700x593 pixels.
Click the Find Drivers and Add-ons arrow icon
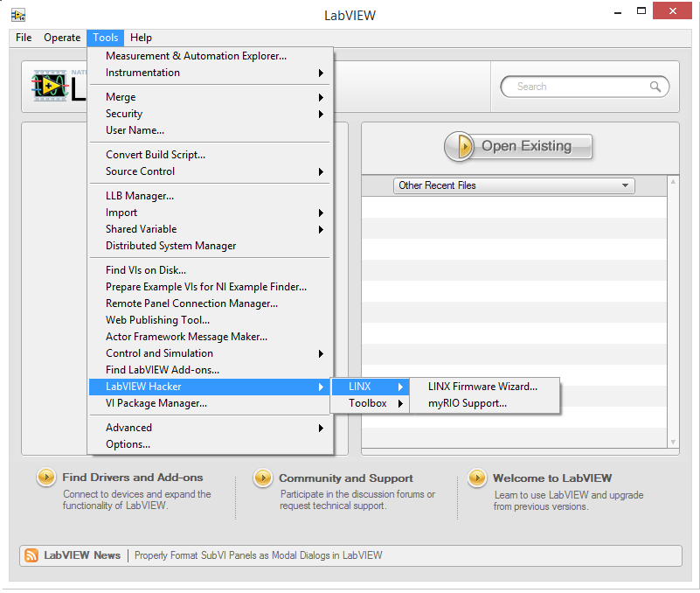(x=46, y=477)
